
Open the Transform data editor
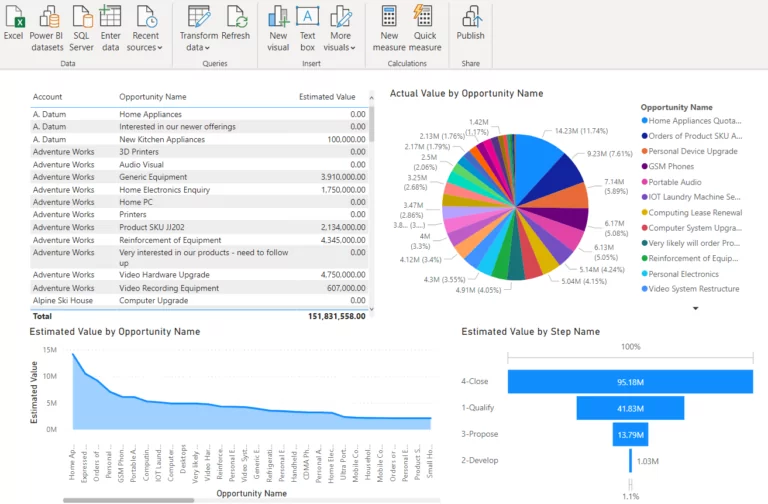tap(198, 28)
